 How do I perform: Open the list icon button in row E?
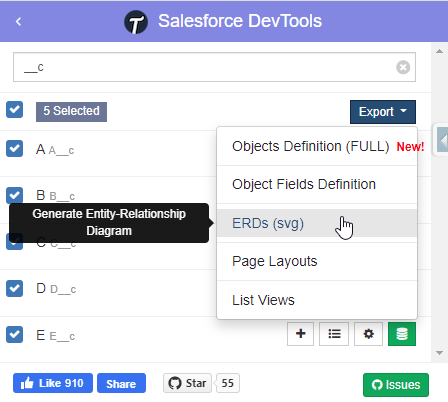pos(334,334)
